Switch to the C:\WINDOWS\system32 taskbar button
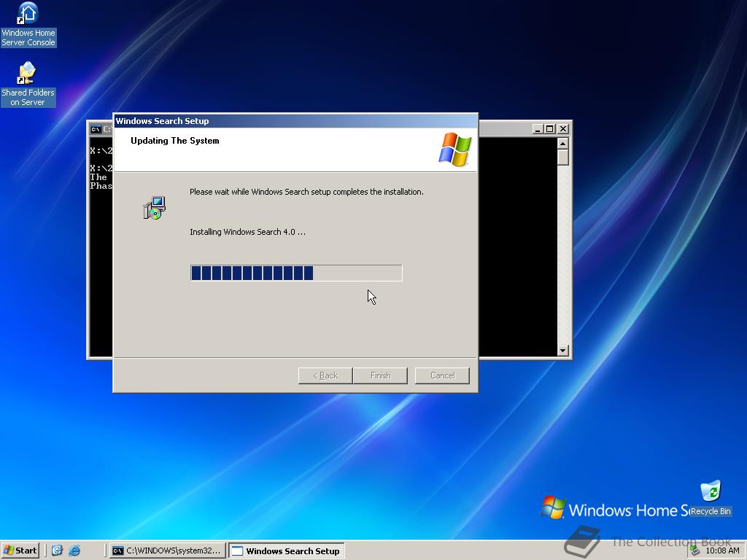The image size is (747, 560). coord(168,551)
